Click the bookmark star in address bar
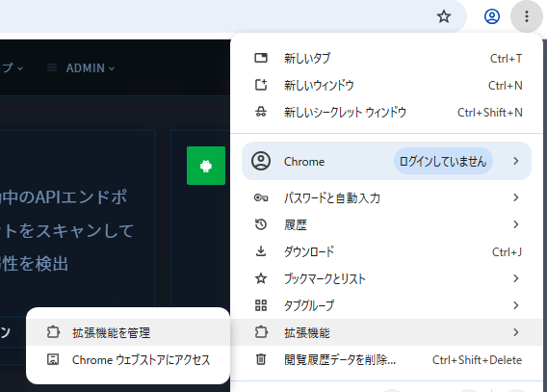The height and width of the screenshot is (392, 547). coord(444,16)
